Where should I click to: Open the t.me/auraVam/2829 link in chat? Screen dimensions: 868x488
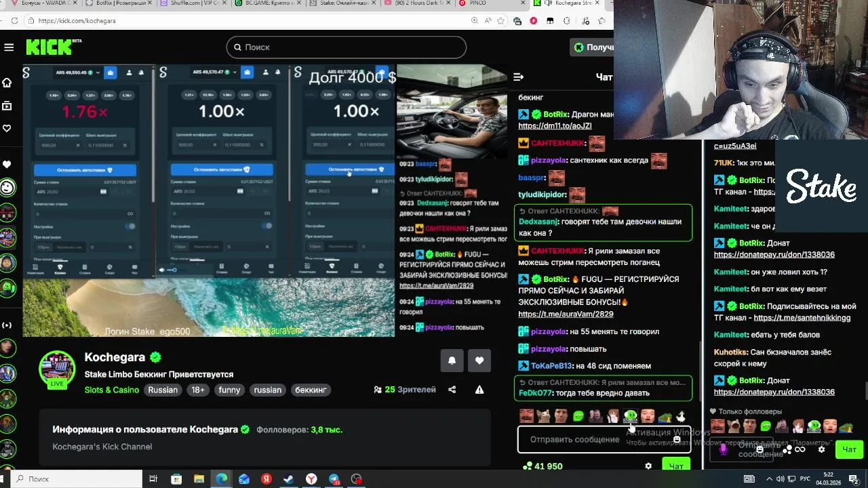coord(566,314)
